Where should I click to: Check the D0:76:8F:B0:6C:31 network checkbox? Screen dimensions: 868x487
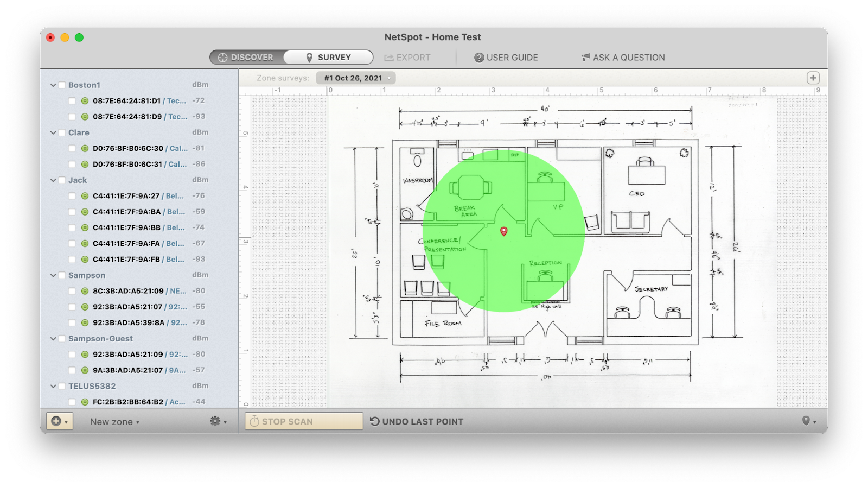point(72,164)
